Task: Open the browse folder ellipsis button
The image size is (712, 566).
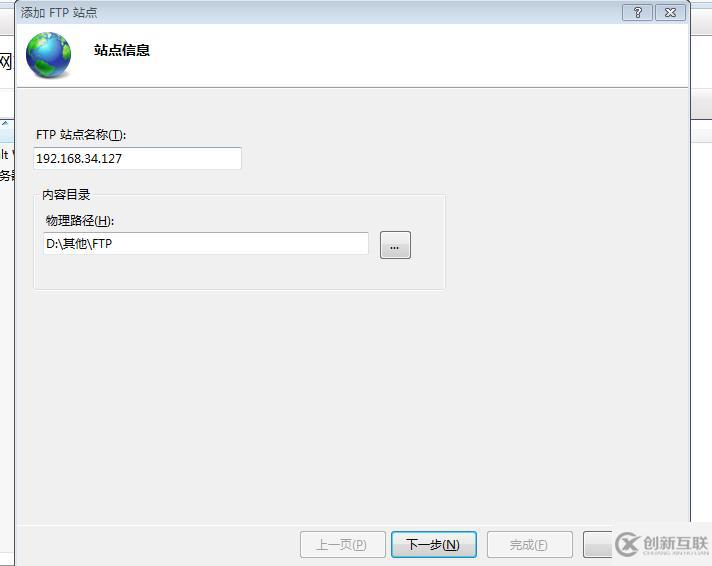Action: pos(395,245)
